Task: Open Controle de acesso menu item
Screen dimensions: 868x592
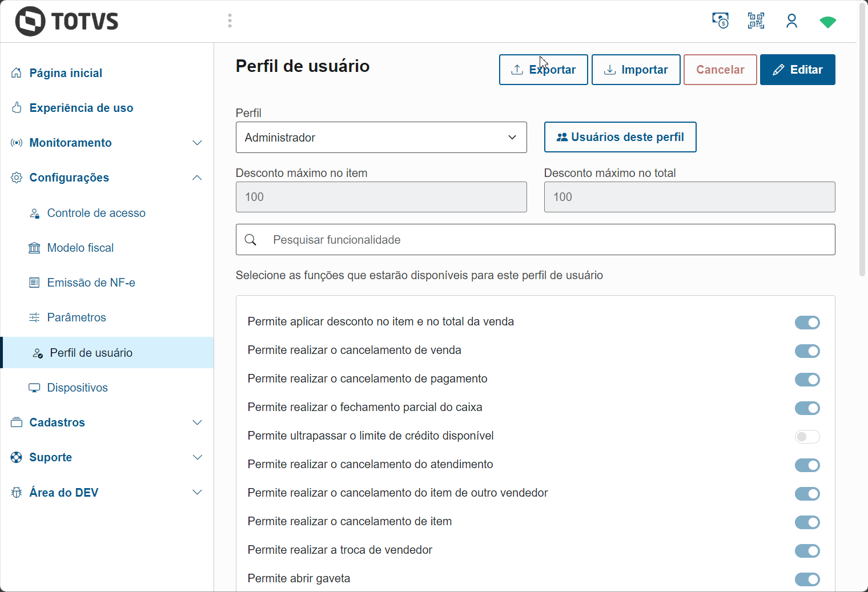Action: pyautogui.click(x=96, y=213)
